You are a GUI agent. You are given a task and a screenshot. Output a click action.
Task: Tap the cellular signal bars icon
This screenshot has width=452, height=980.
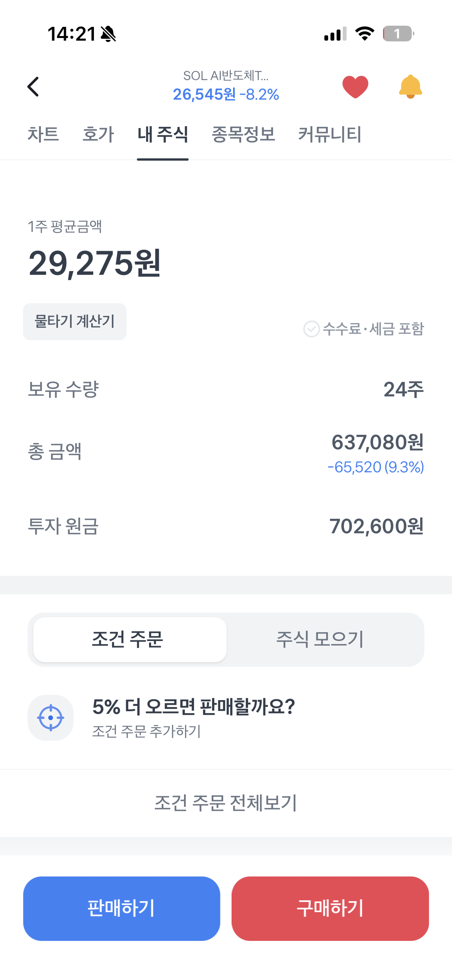(x=335, y=34)
